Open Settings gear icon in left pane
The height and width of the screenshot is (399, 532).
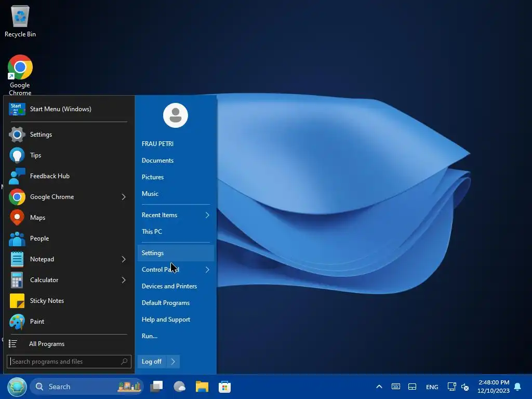pos(17,135)
